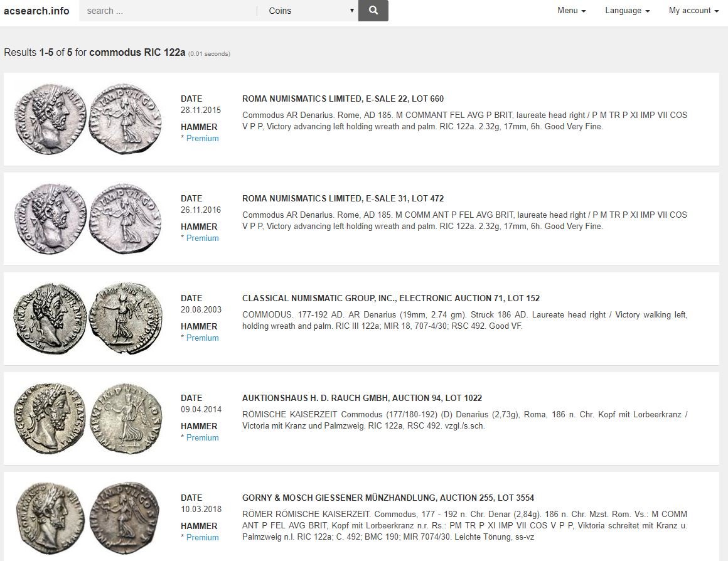
Task: View reverse coin image of Lot 3554
Action: pos(124,518)
